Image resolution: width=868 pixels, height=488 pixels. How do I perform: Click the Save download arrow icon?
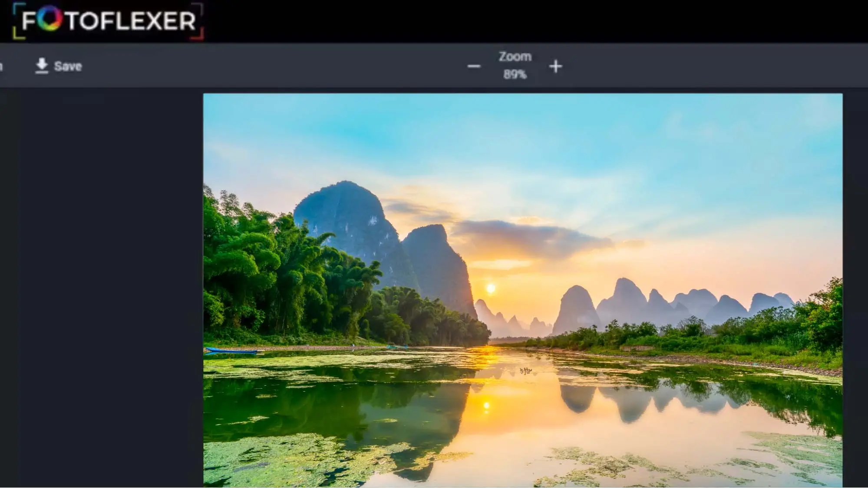[x=42, y=66]
